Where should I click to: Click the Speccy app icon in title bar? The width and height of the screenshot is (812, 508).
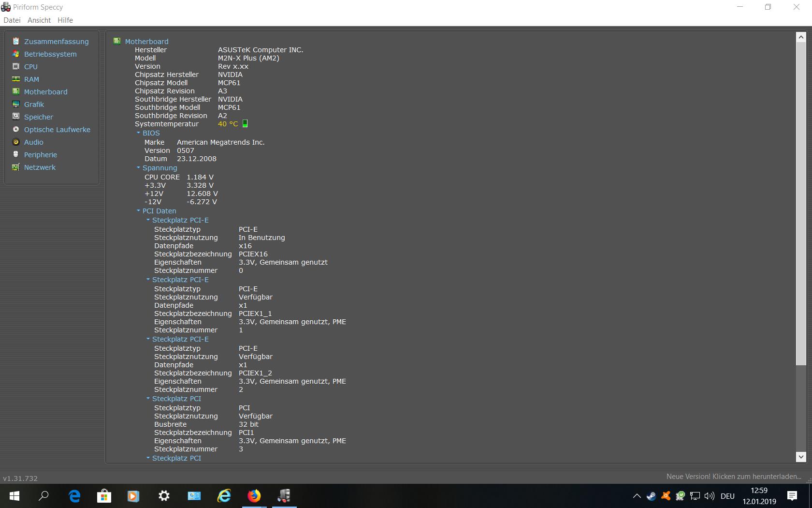(x=6, y=7)
